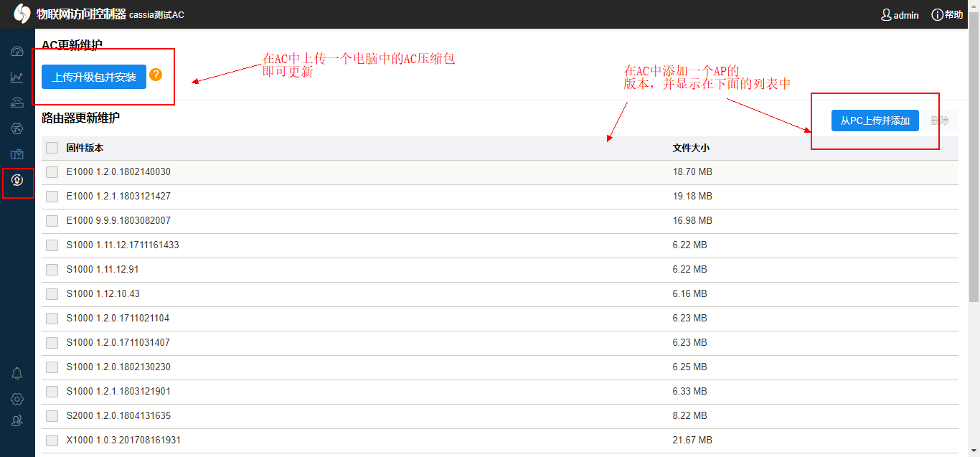
Task: Click the orange question mark help icon
Action: [x=156, y=75]
